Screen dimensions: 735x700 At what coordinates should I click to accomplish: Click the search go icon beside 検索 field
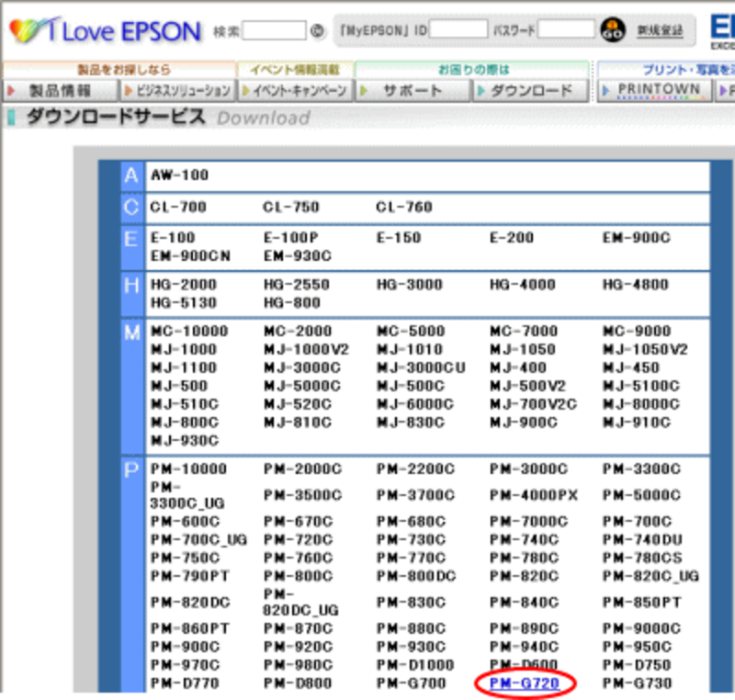[317, 31]
